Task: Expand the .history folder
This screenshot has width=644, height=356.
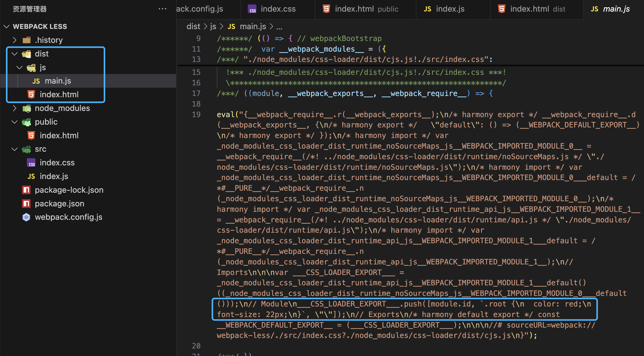Action: coord(14,40)
